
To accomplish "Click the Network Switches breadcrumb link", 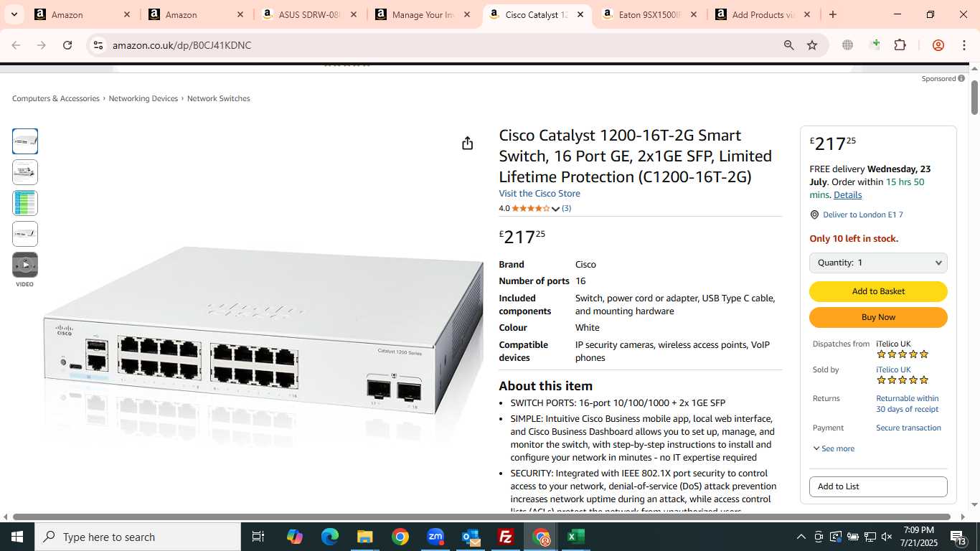I will (218, 98).
